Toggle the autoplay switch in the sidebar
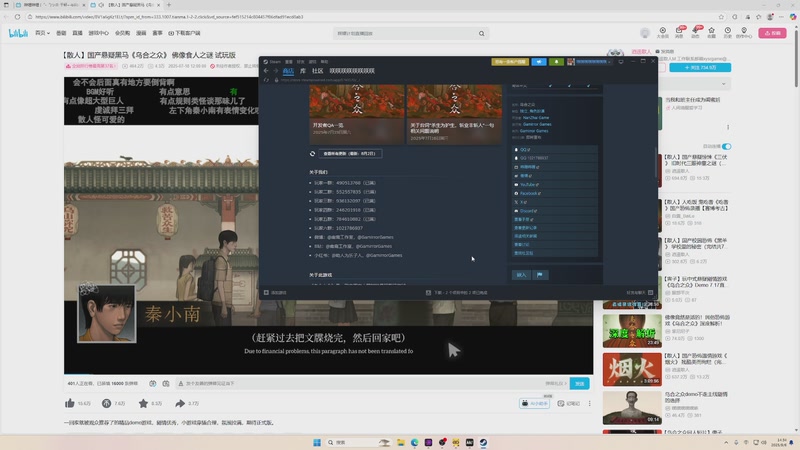Viewport: 800px width, 450px height. 727,146
